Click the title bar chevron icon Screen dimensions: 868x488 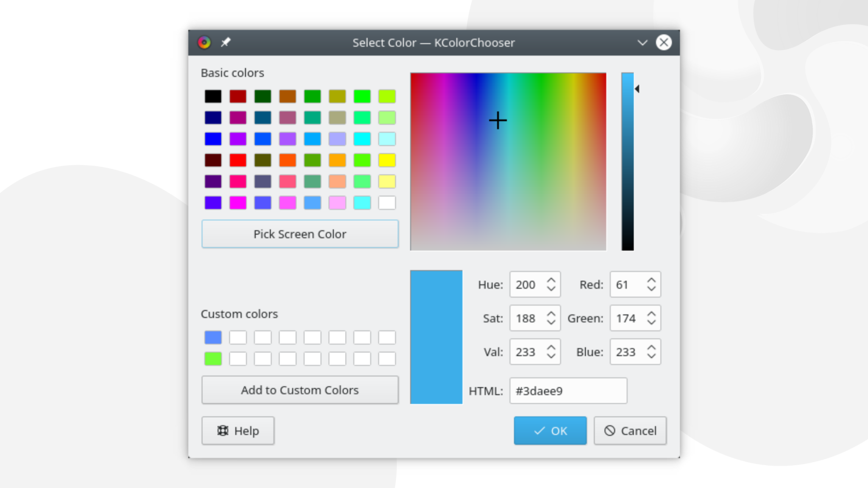642,42
